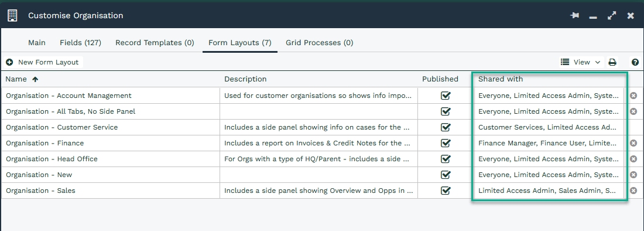Screen dimensions: 644x231
Task: Open the Record Templates (0) tab
Action: (x=155, y=42)
